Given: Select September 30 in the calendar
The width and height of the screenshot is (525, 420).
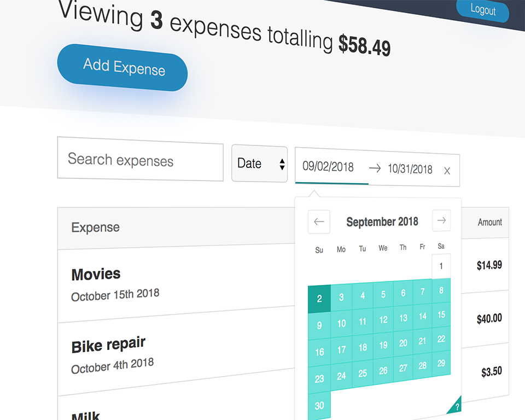Looking at the screenshot, I should [x=319, y=406].
